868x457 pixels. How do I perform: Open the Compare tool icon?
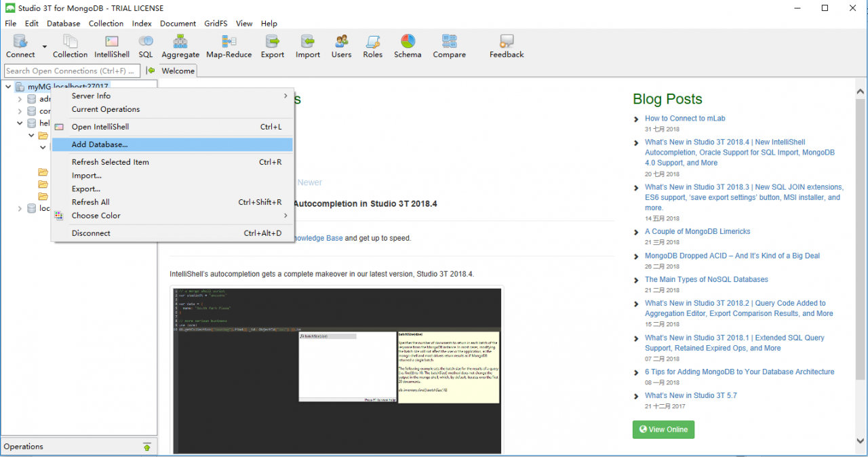[449, 46]
